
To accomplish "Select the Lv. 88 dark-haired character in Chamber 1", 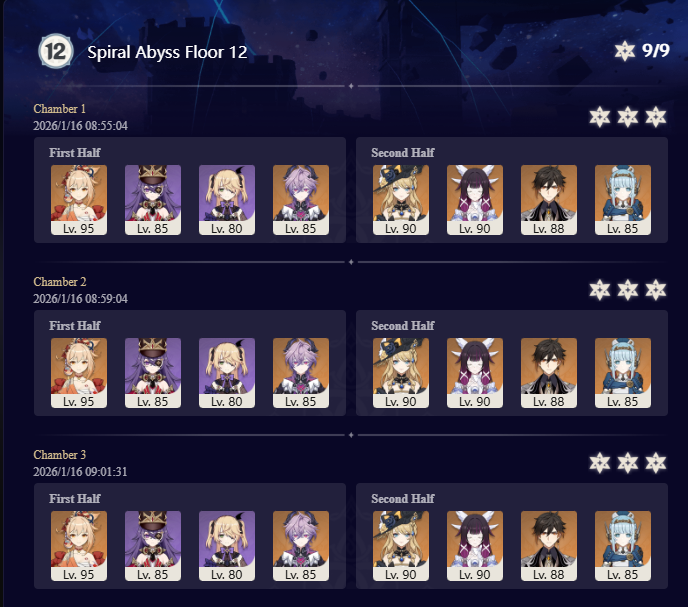I will [549, 200].
